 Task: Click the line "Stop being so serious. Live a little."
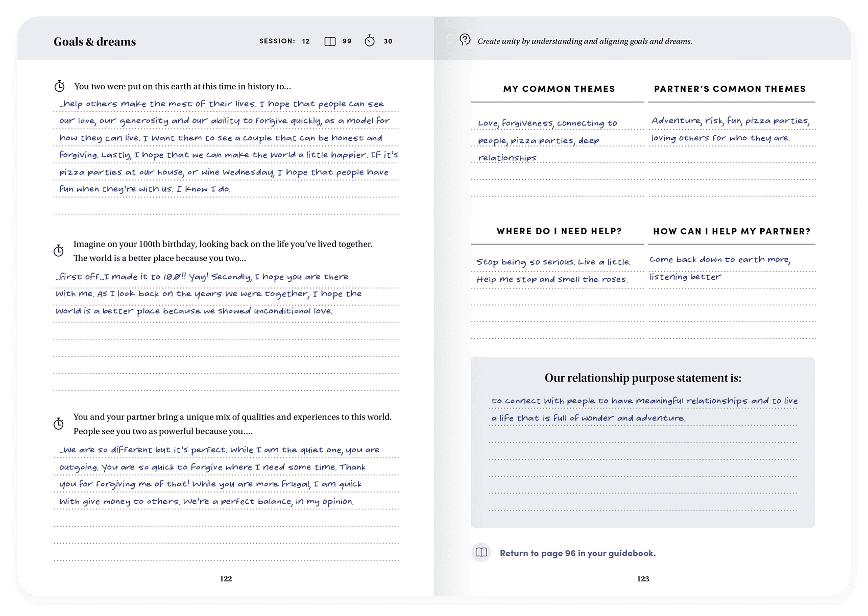tap(553, 262)
